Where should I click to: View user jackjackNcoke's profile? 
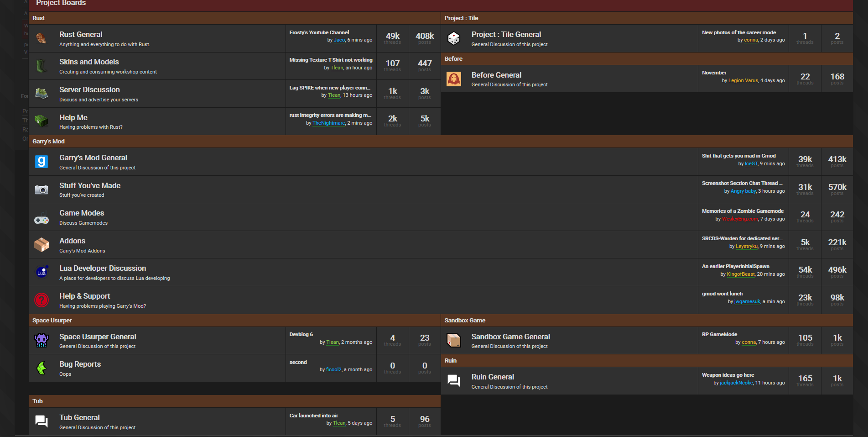click(736, 383)
